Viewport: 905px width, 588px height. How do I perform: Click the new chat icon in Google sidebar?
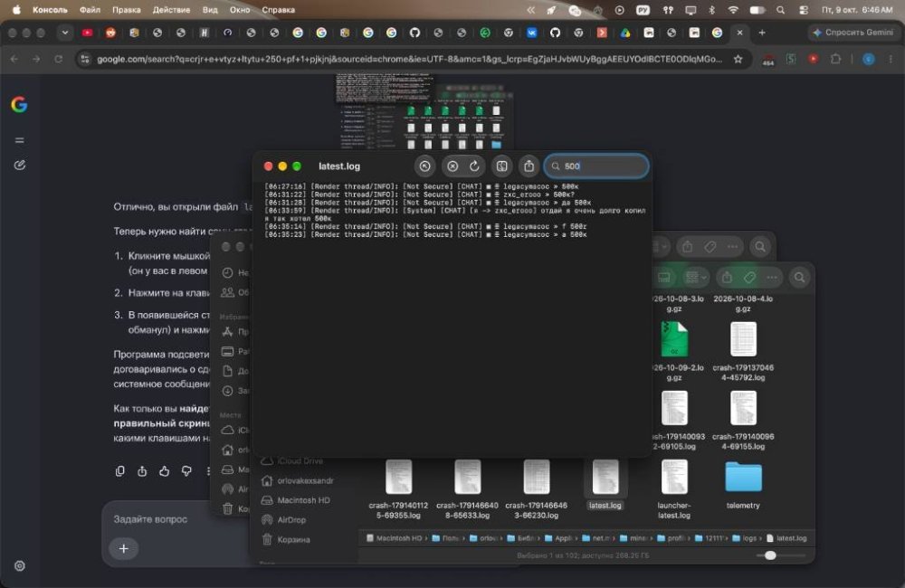tap(20, 165)
